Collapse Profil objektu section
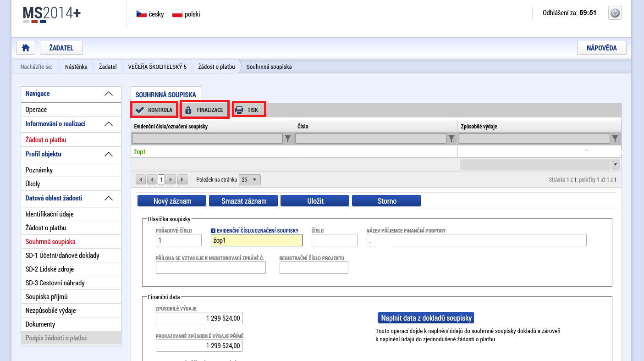The width and height of the screenshot is (644, 361). point(109,154)
